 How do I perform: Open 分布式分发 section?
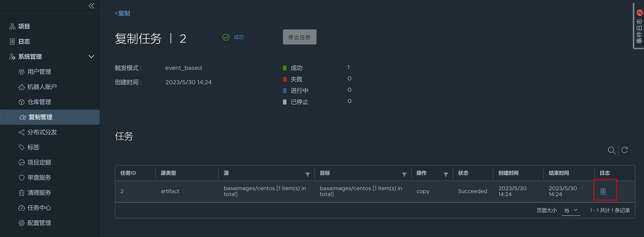pos(42,132)
